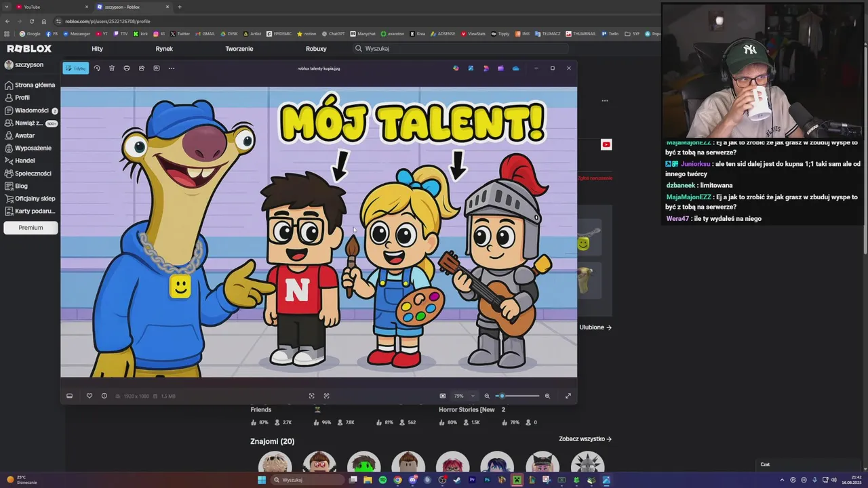Viewport: 868px width, 488px height.
Task: Select the szczypson - Roblox browser tab
Action: coord(133,7)
